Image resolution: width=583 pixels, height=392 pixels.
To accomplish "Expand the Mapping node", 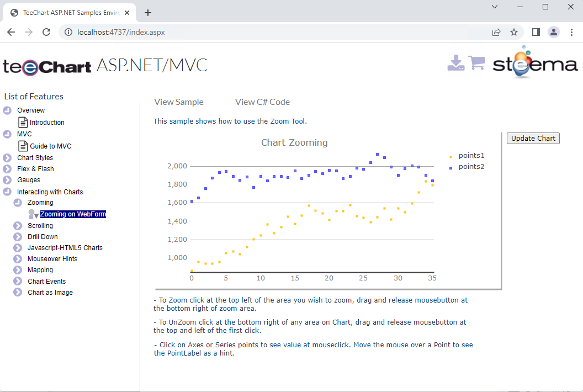I will coord(18,270).
